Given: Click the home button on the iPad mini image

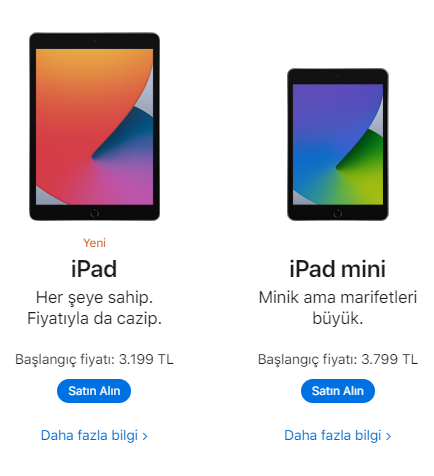Looking at the screenshot, I should click(338, 214).
